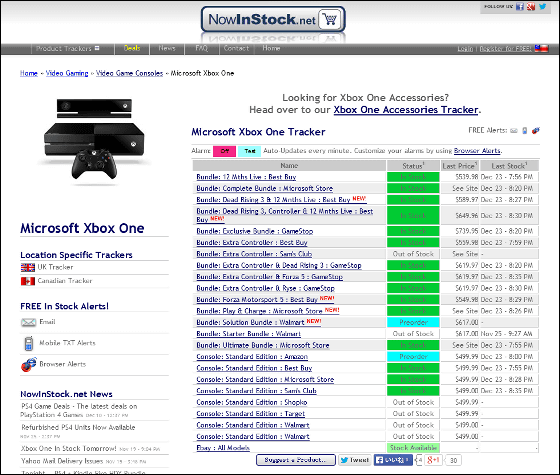Open Video Game Consoles breadcrumb link
Viewport: 560px width, 475px height.
click(129, 73)
